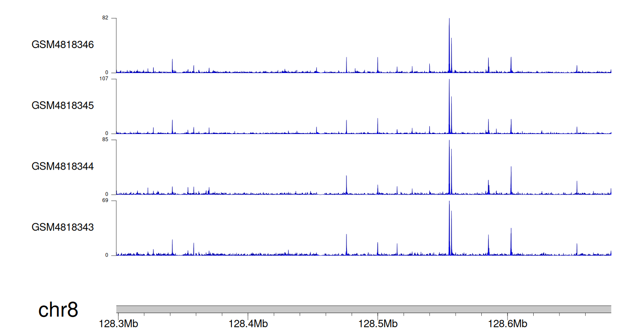The image size is (644, 335).
Task: Select the 128.6Mb position label
Action: [x=507, y=324]
